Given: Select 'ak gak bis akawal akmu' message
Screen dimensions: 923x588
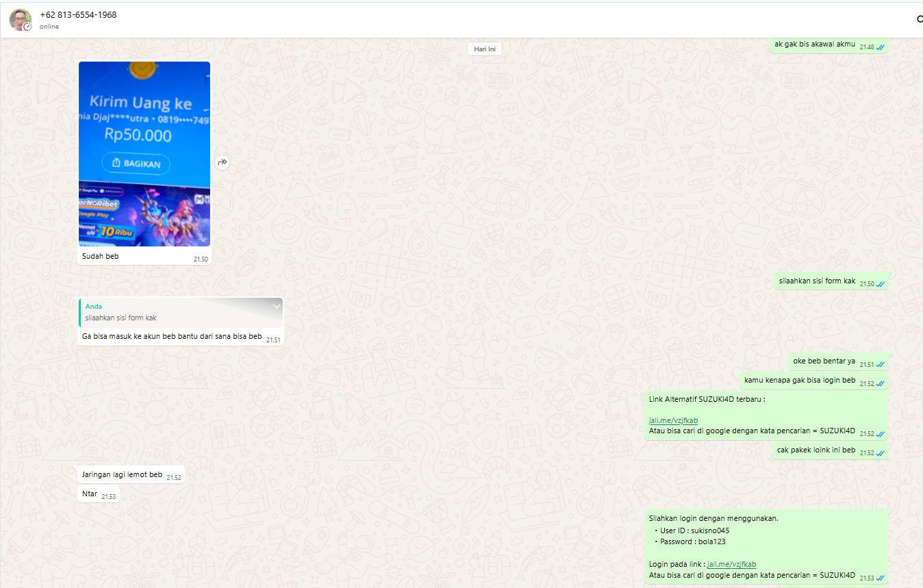Looking at the screenshot, I should [815, 44].
